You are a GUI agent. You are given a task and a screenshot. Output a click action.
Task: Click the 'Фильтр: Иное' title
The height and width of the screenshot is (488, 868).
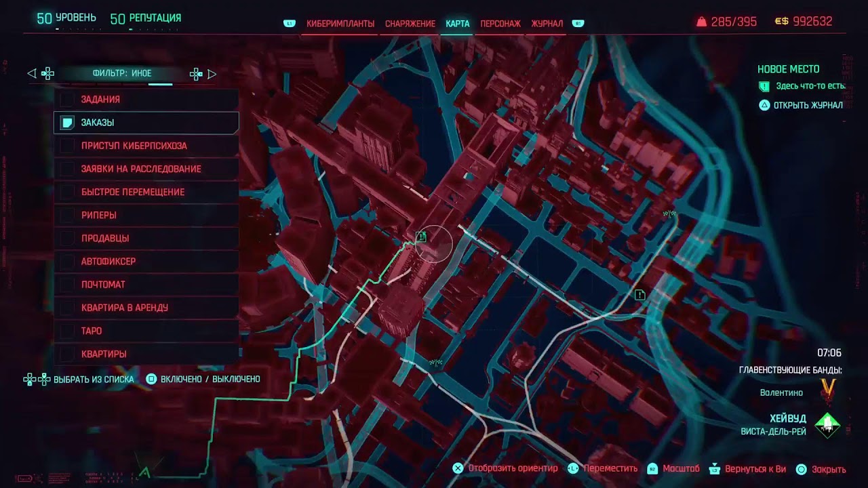pyautogui.click(x=122, y=73)
